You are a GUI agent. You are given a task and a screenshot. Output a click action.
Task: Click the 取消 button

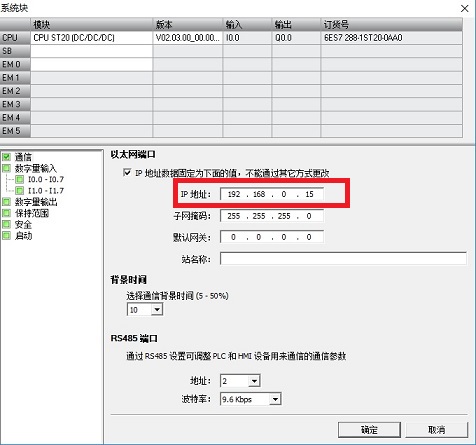(437, 430)
